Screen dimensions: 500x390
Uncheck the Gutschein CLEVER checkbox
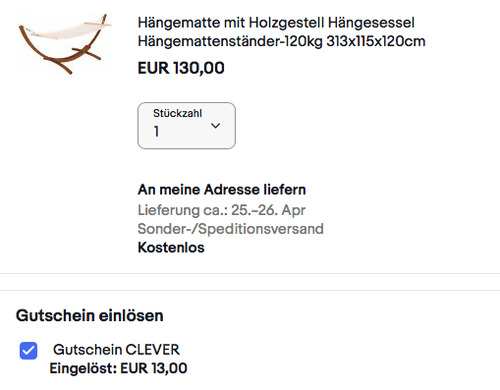28,351
